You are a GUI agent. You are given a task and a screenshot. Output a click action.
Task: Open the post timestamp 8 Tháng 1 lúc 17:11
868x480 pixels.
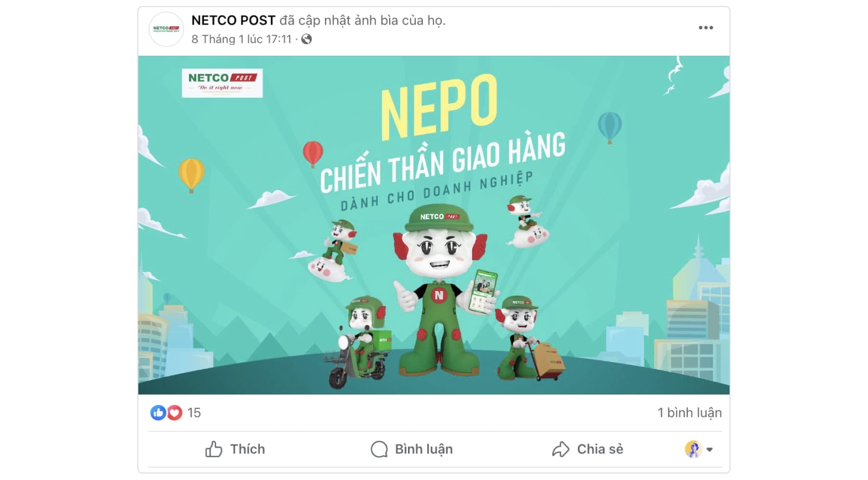[x=242, y=40]
